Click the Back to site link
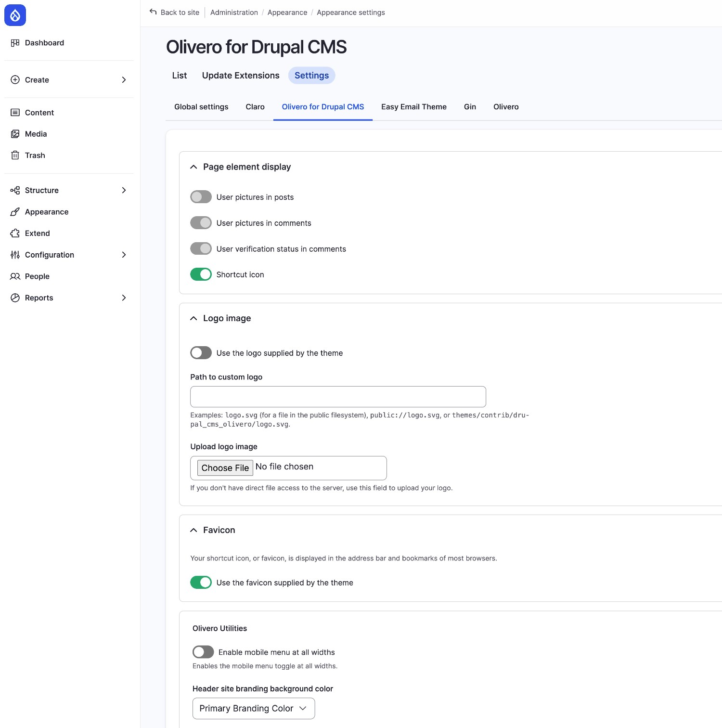 click(174, 13)
